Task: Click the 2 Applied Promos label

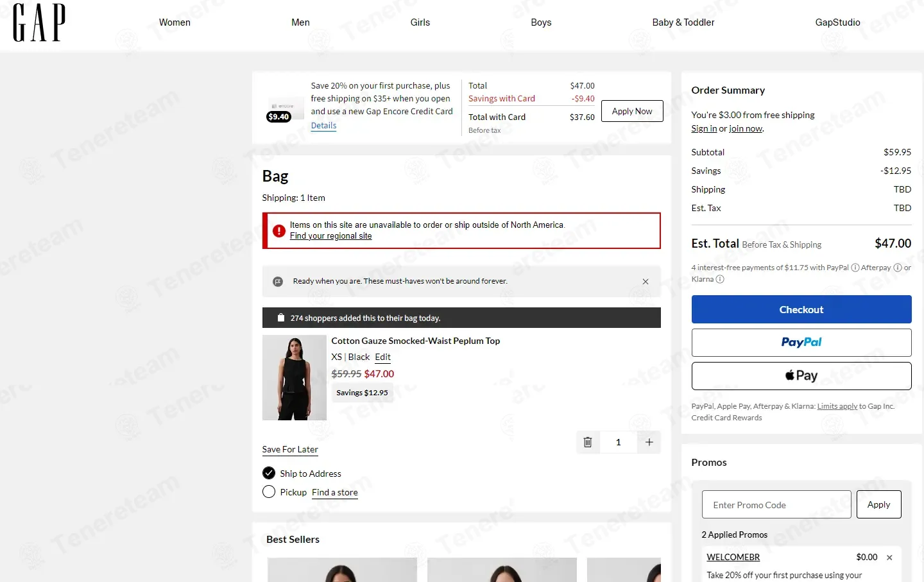Action: (734, 535)
